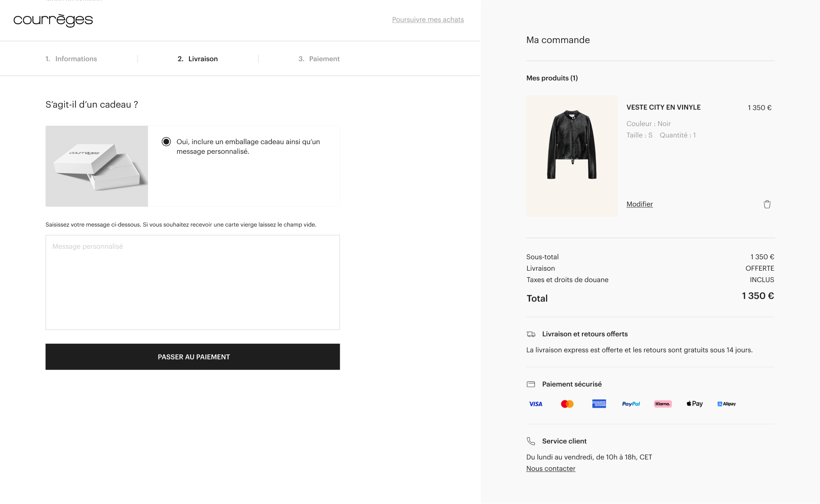
Task: Delete the item with the trash icon
Action: click(766, 204)
